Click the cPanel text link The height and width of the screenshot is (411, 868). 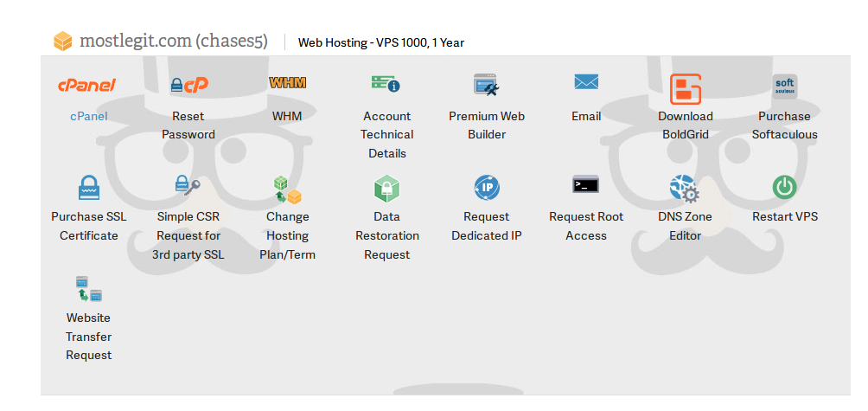pos(89,116)
